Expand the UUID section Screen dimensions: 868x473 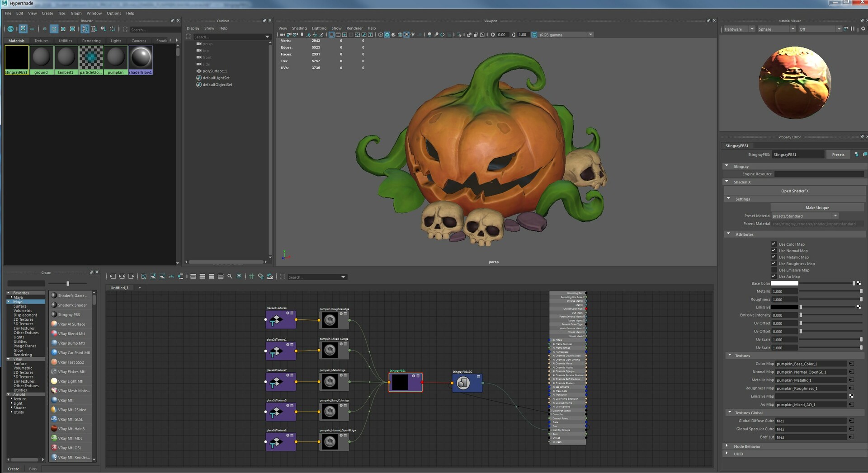(x=727, y=453)
